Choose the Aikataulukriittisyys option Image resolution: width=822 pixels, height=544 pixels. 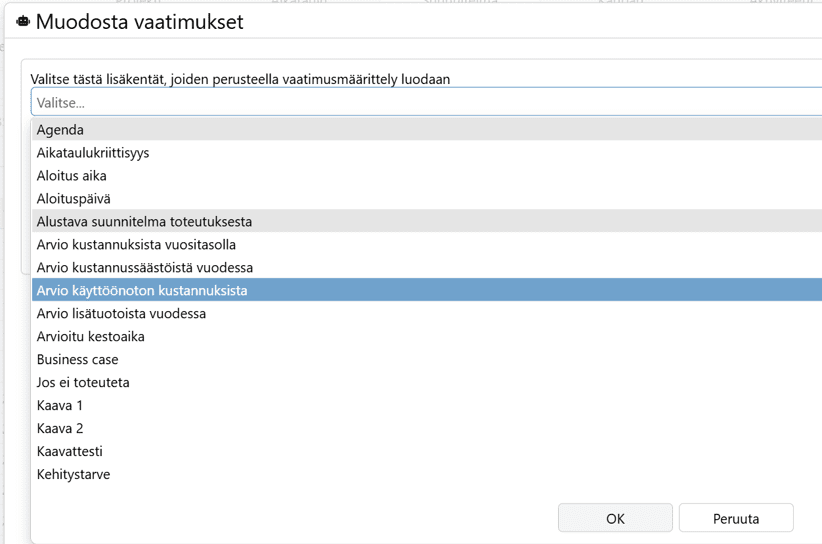pyautogui.click(x=93, y=153)
